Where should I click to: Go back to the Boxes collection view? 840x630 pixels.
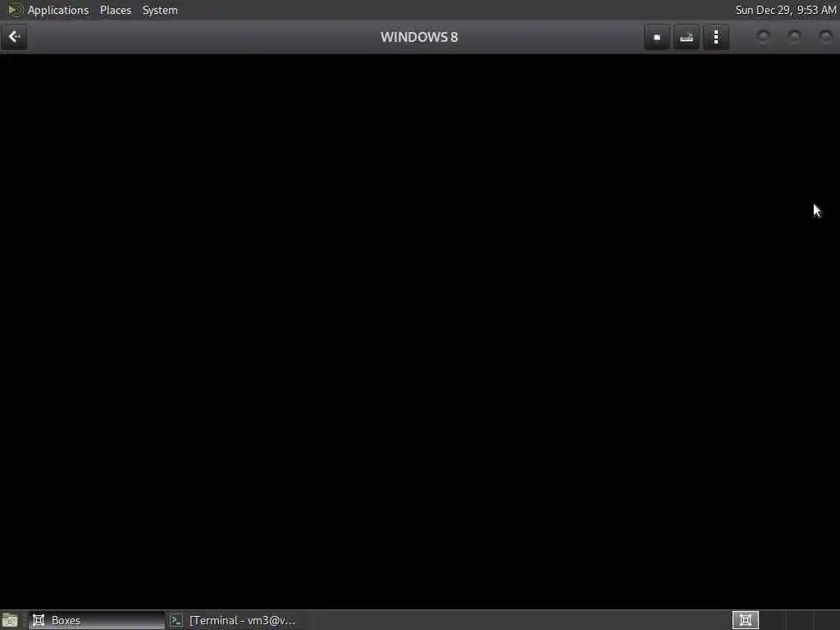[14, 37]
